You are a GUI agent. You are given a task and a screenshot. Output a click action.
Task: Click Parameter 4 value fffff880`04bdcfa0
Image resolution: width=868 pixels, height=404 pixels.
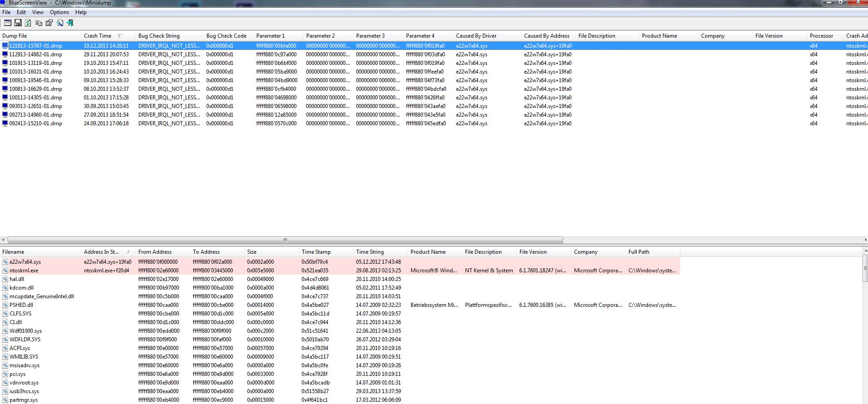coord(426,89)
